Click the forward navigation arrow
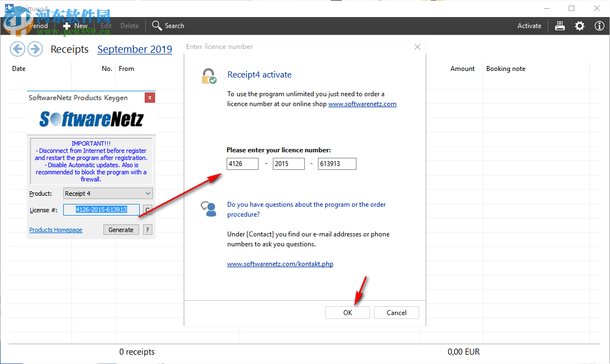 pos(35,49)
